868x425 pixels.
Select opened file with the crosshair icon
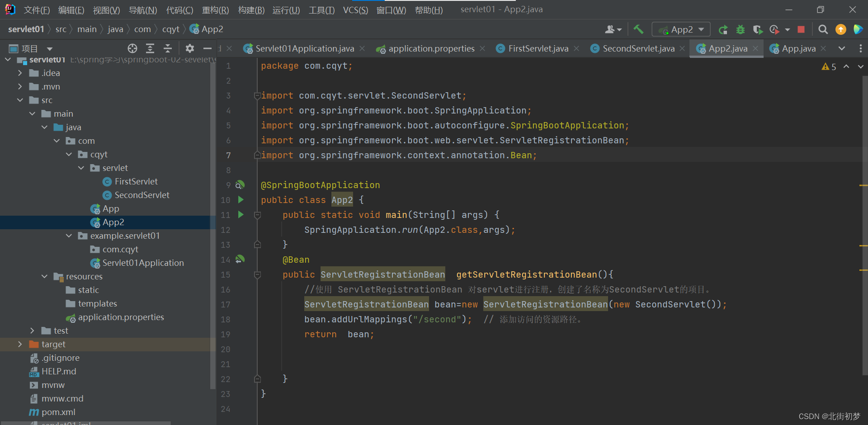click(x=132, y=48)
